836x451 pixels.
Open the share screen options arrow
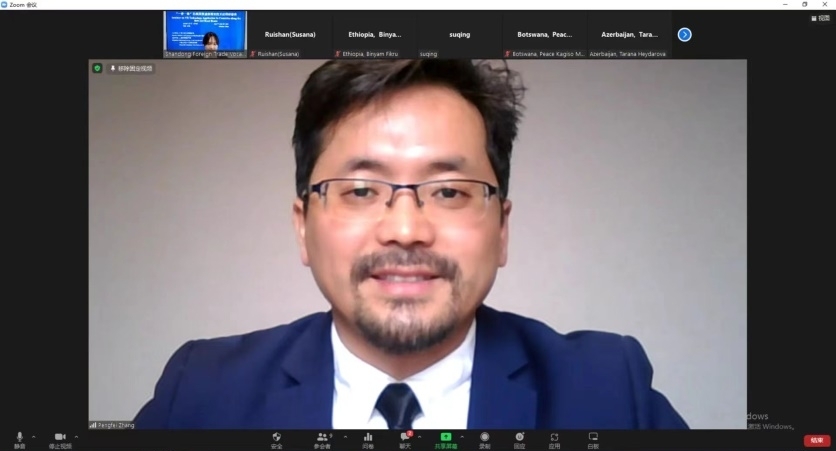(461, 436)
